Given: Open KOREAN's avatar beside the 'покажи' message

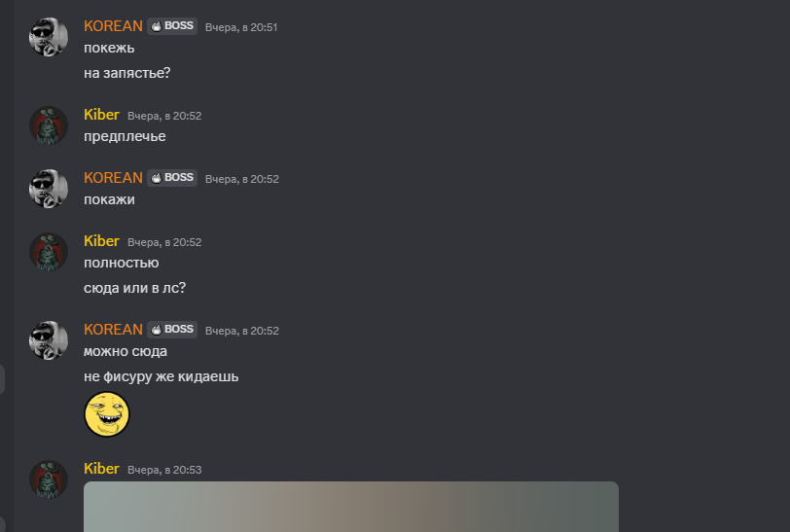Looking at the screenshot, I should pos(49,189).
